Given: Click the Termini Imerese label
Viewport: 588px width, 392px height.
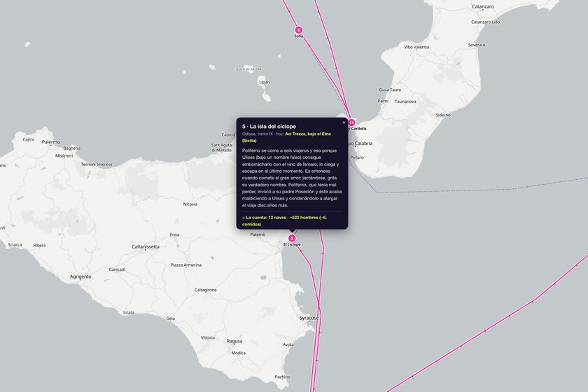Looking at the screenshot, I should pos(97,164).
